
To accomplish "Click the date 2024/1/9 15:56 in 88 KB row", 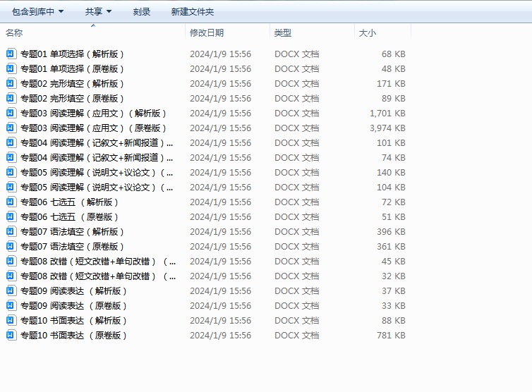I will tap(221, 321).
